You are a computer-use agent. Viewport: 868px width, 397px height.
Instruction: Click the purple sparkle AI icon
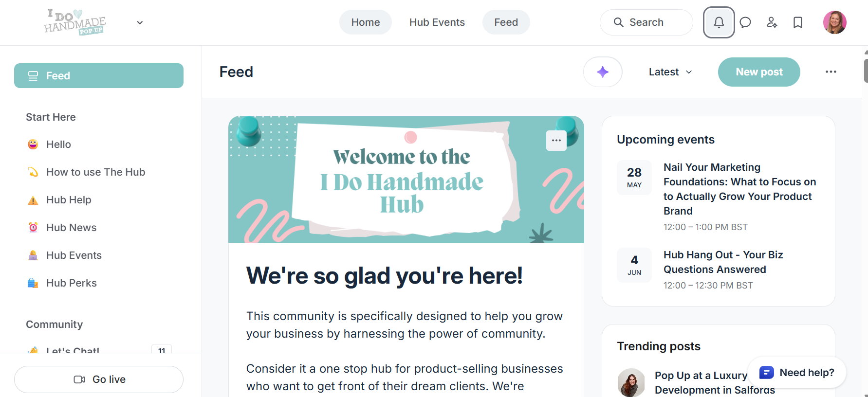pyautogui.click(x=603, y=72)
